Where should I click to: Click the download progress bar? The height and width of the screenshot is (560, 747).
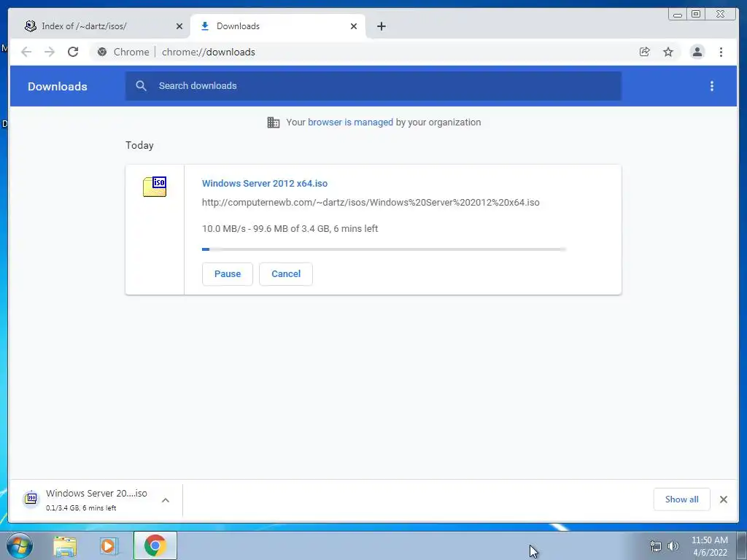click(x=384, y=249)
